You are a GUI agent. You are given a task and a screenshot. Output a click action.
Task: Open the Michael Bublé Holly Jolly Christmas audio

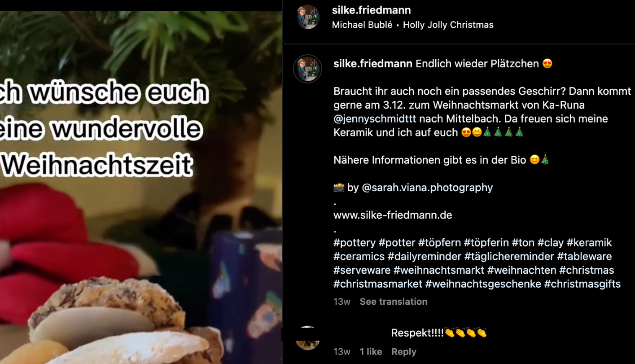(x=412, y=25)
